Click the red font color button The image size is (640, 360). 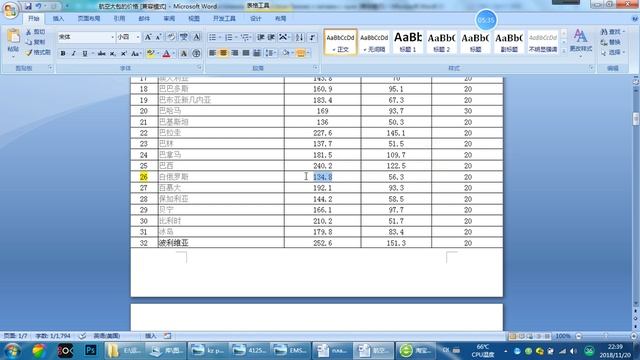click(166, 53)
